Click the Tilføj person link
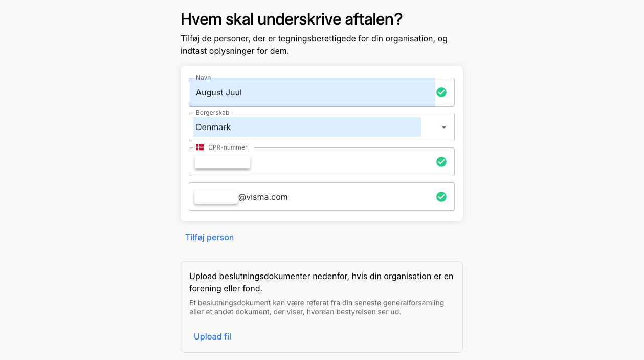 point(209,237)
